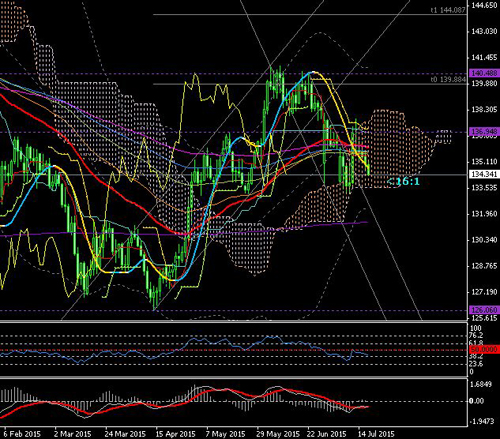Click the current price label 134.341
Image resolution: width=500 pixels, height=439 pixels.
tap(484, 174)
